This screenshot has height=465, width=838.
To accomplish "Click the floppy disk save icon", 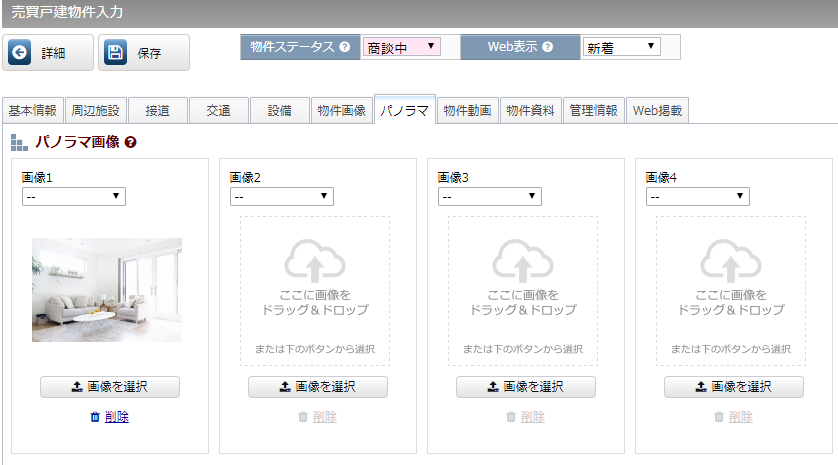I will point(115,52).
